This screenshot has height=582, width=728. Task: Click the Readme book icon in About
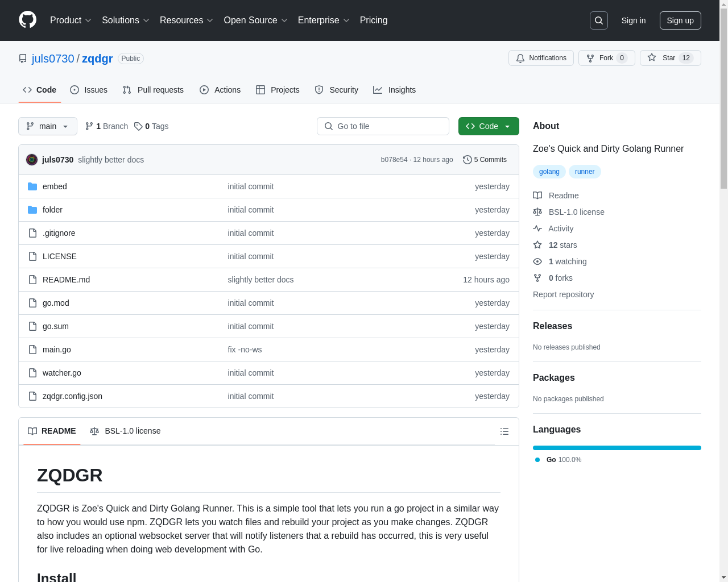point(537,196)
